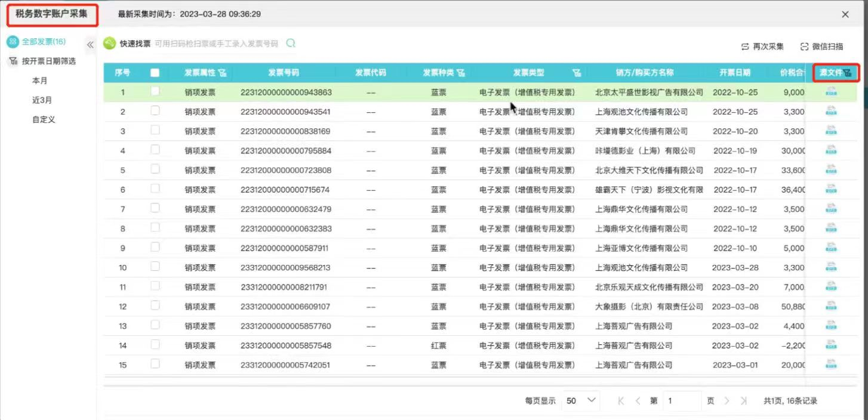
Task: Open source file icon for invoice 23312000000005857760
Action: click(x=831, y=326)
